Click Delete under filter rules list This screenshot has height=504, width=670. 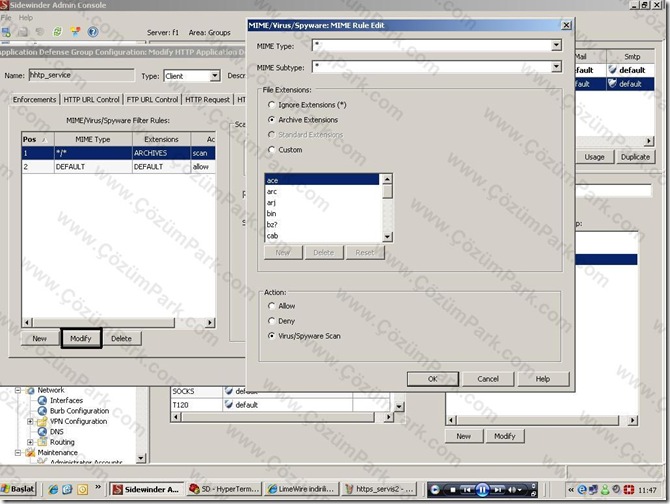coord(121,338)
